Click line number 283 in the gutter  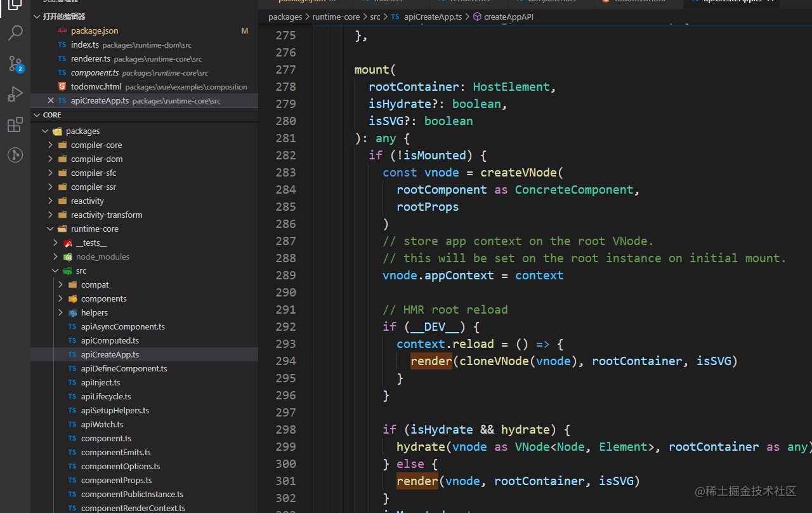[x=285, y=172]
